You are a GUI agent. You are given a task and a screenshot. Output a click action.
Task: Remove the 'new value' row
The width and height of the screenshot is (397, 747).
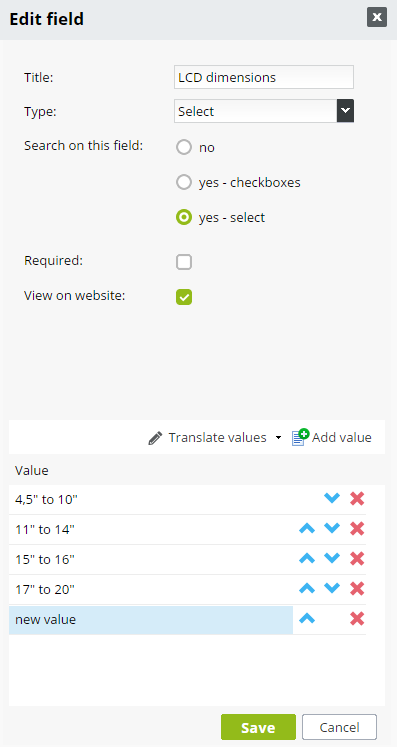[x=357, y=619]
